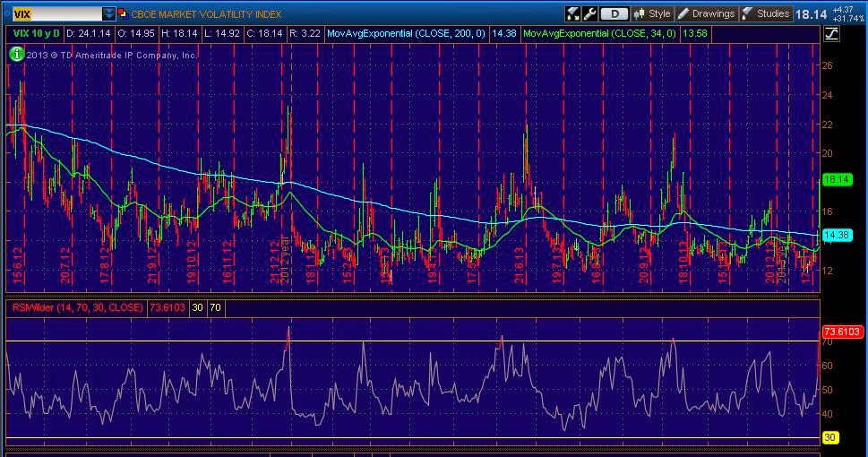868x457 pixels.
Task: Click the colored link icon beside symbol box
Action: pos(123,13)
